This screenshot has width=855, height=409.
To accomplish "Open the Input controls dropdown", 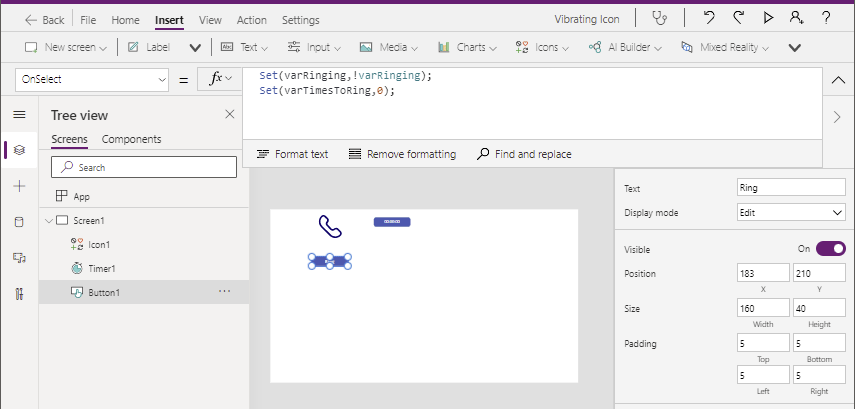I will [314, 47].
